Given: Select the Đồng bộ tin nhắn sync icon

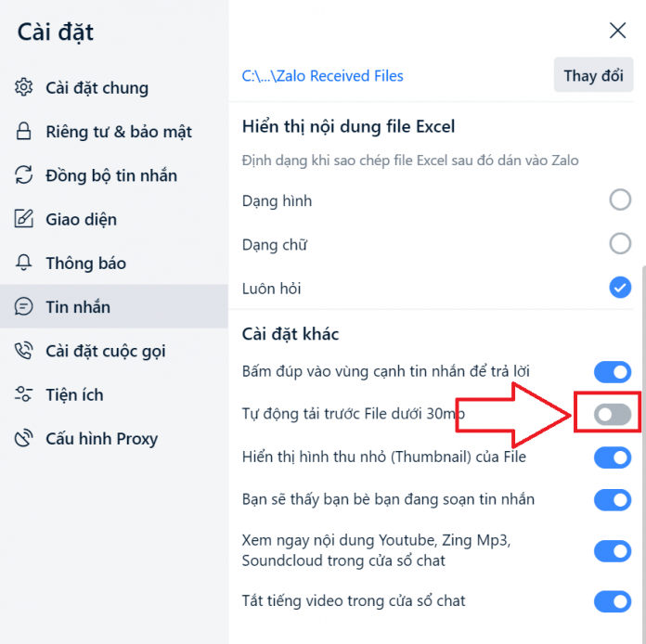Looking at the screenshot, I should click(x=23, y=174).
